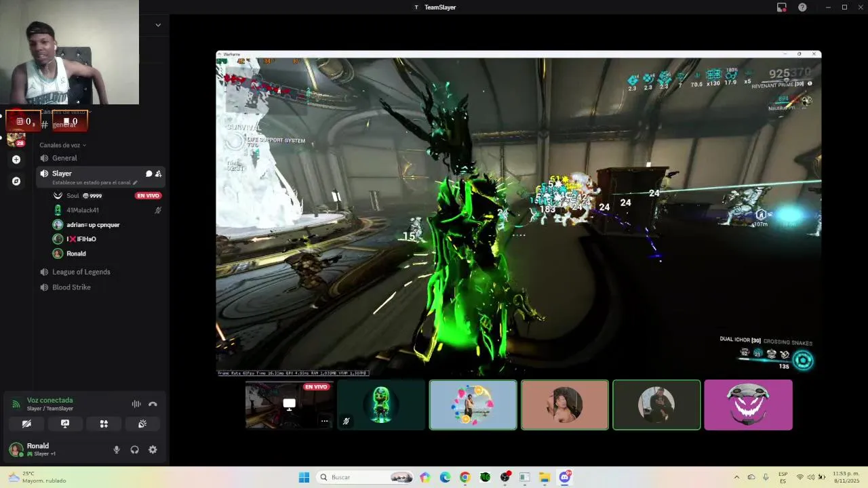
Task: Open OBS Studio from taskbar
Action: coord(505,477)
